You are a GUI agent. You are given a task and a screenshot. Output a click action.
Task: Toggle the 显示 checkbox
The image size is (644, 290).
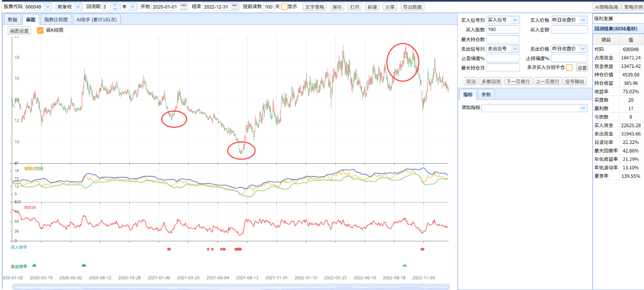point(284,7)
